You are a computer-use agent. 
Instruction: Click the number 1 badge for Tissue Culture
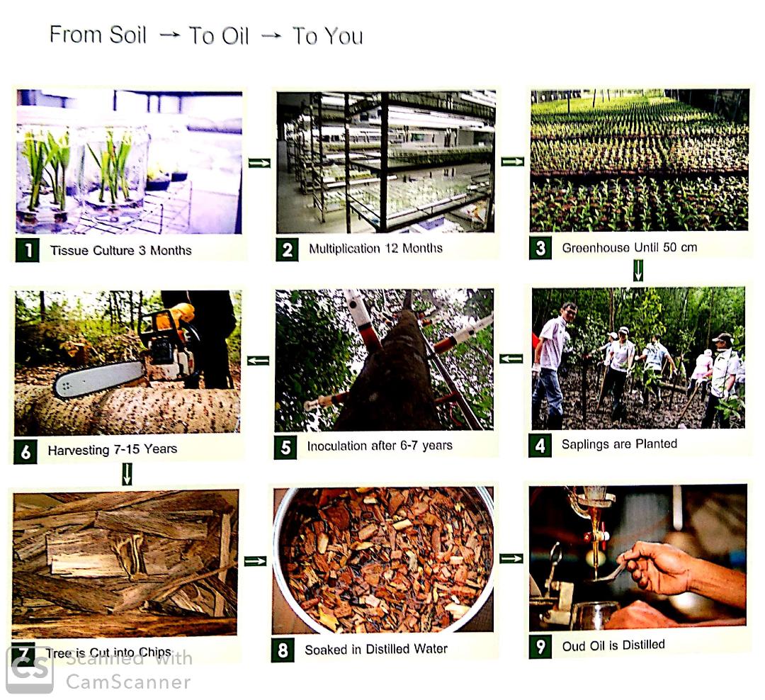[28, 250]
